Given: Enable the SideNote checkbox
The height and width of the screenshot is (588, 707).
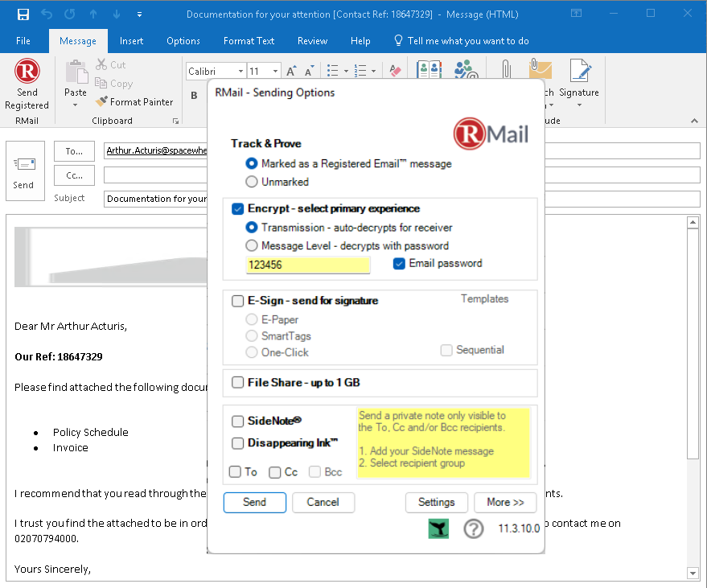Looking at the screenshot, I should point(237,421).
